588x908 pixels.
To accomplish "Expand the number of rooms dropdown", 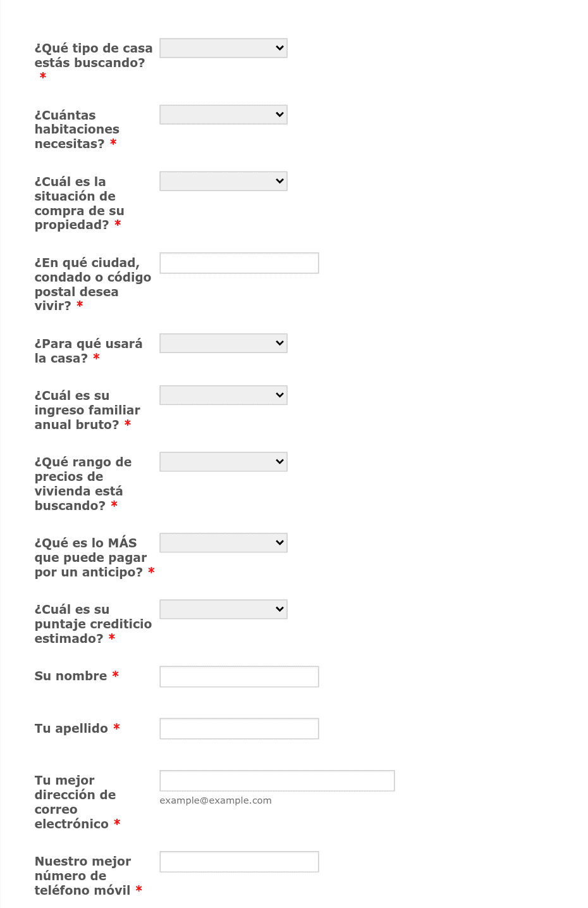I will pos(223,115).
